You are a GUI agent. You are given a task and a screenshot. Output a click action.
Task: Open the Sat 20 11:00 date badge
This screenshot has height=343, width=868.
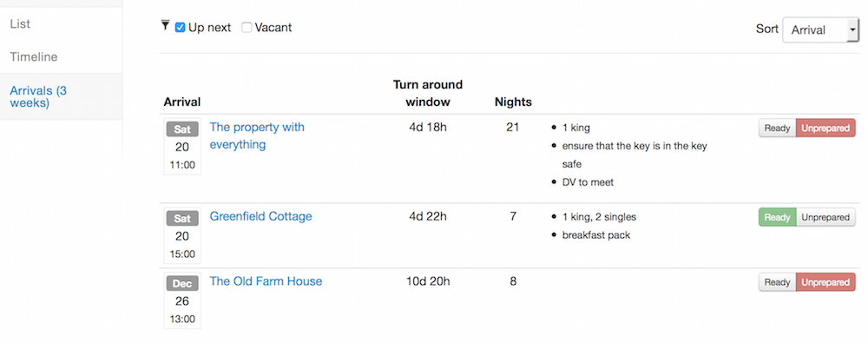182,146
